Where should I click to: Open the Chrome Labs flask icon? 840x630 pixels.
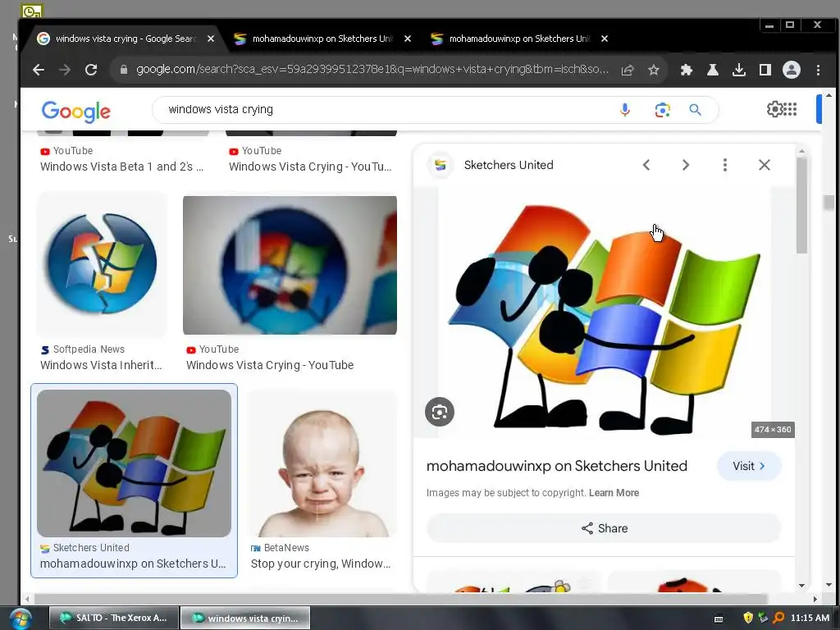point(713,70)
